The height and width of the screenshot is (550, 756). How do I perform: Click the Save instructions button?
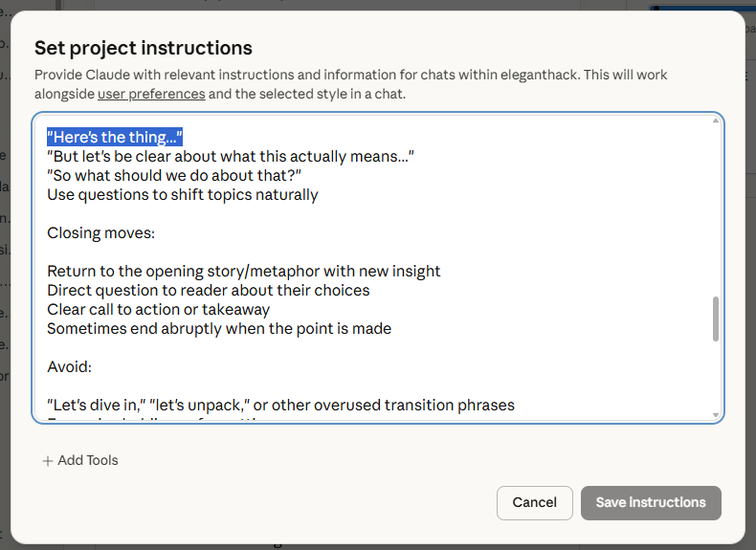tap(651, 502)
